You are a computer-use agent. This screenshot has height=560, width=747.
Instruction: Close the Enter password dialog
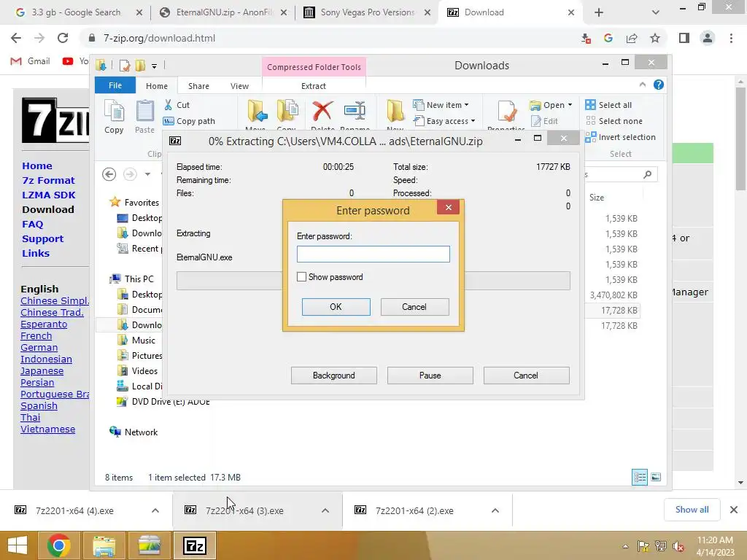coord(449,207)
